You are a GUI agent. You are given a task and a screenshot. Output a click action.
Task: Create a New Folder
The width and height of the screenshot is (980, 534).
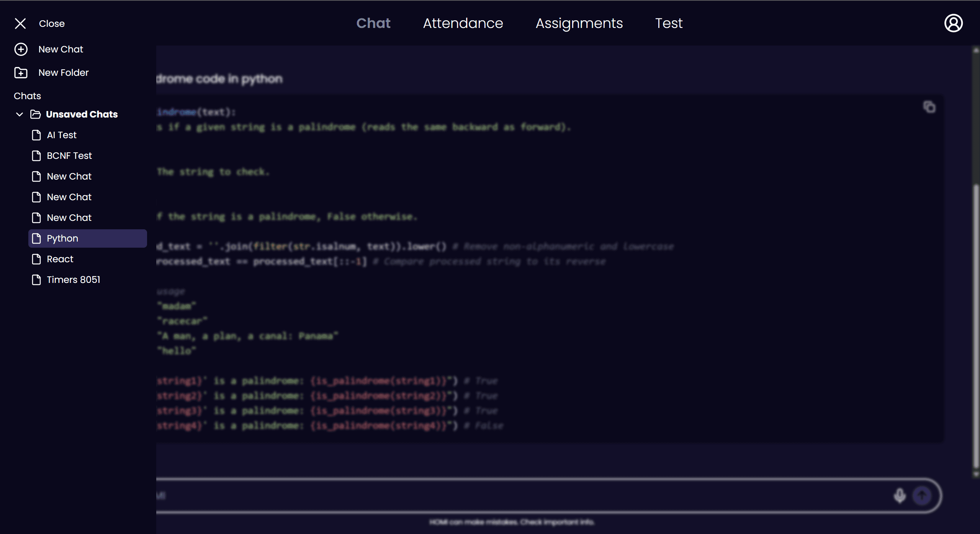(64, 73)
